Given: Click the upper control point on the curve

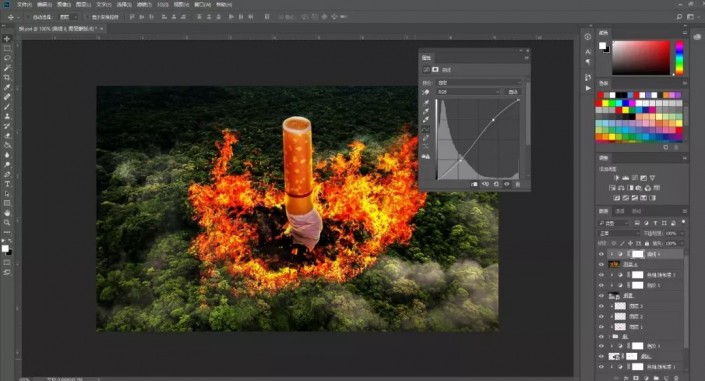Looking at the screenshot, I should click(493, 120).
